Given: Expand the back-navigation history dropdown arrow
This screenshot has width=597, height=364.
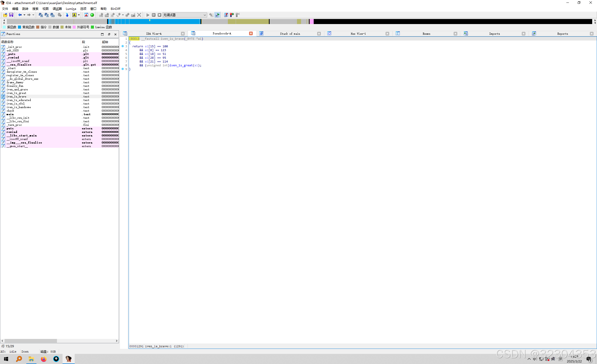Looking at the screenshot, I should 24,15.
